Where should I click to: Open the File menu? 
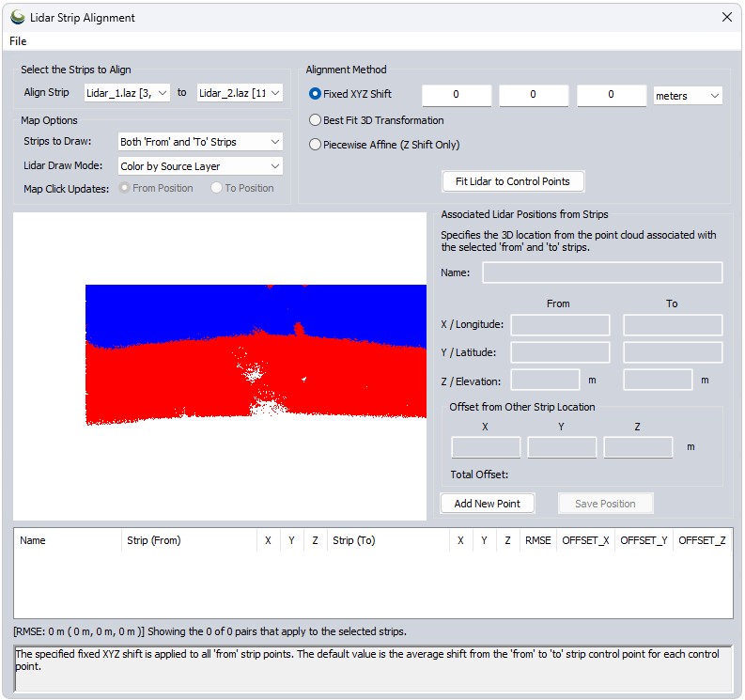pos(18,41)
